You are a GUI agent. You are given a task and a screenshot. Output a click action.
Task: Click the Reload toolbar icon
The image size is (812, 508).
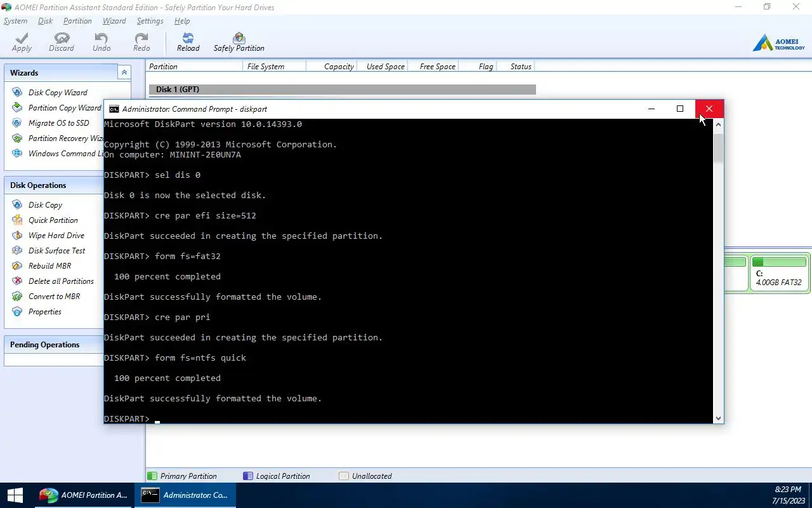(188, 42)
